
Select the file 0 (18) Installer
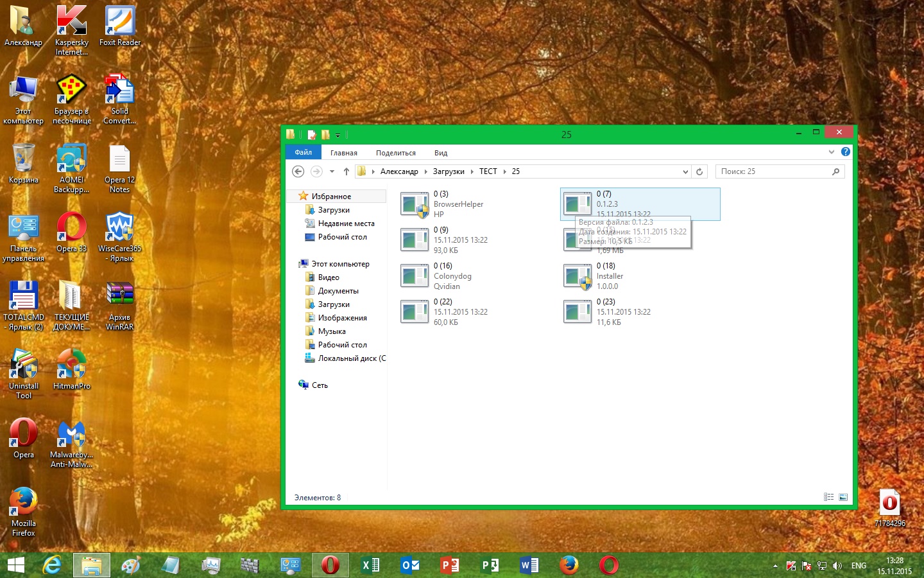[x=610, y=276]
